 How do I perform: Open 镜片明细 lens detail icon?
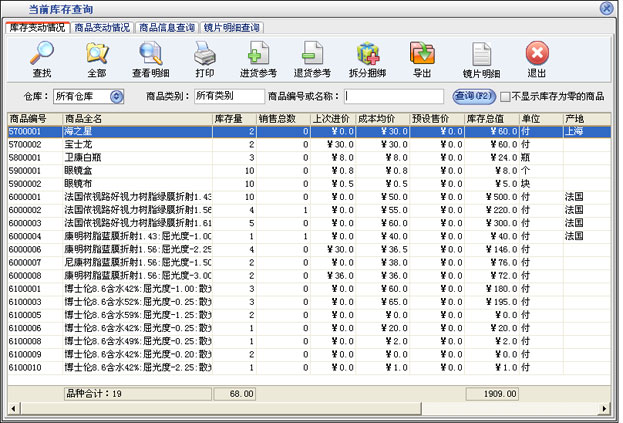pyautogui.click(x=480, y=58)
